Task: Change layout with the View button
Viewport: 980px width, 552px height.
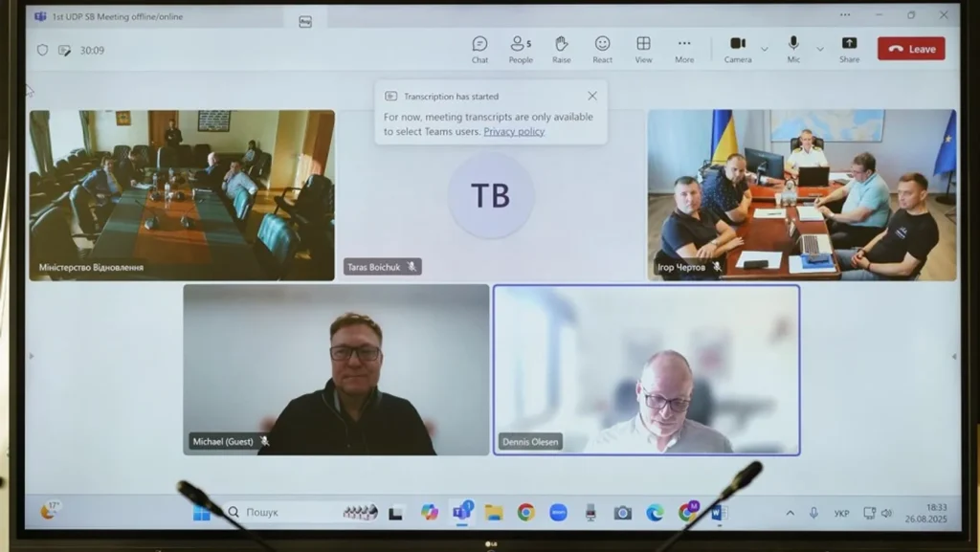Action: [x=643, y=50]
